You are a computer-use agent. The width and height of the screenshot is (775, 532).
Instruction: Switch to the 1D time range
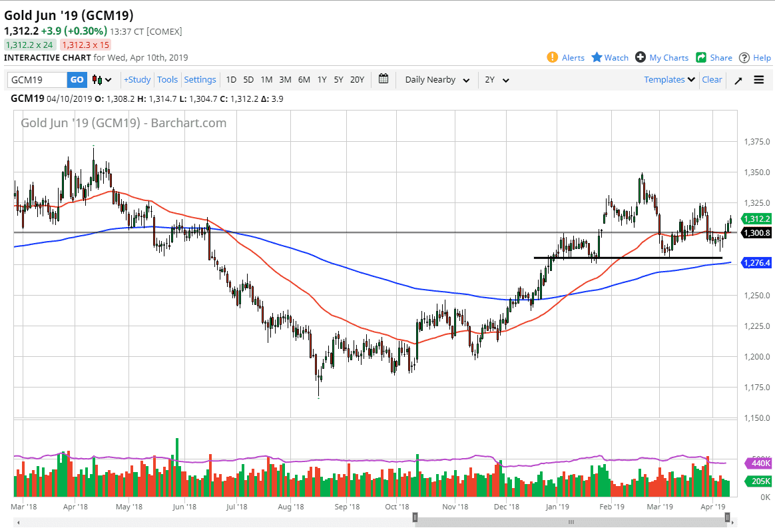point(231,80)
